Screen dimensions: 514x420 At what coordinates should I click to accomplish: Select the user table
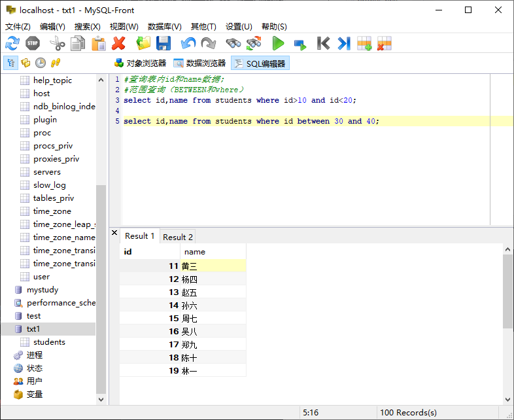[41, 277]
